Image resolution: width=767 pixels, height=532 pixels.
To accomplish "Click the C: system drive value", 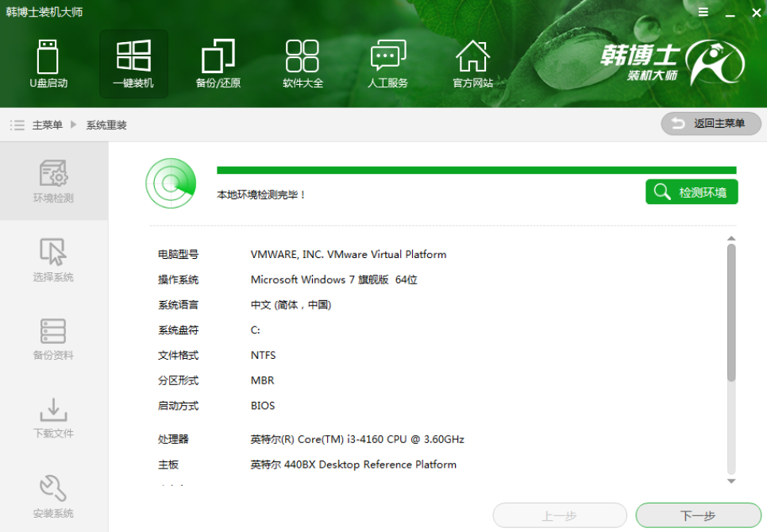I will pyautogui.click(x=256, y=330).
